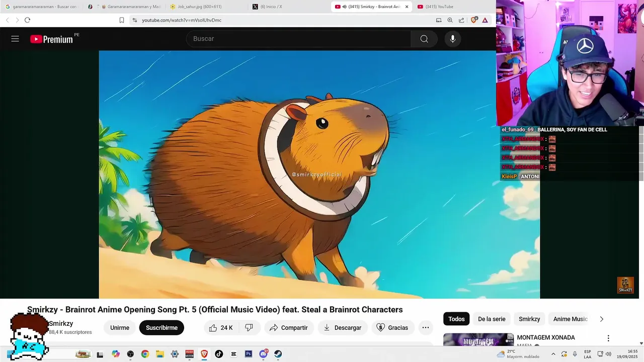
Task: Go back with the browser arrow
Action: point(7,20)
